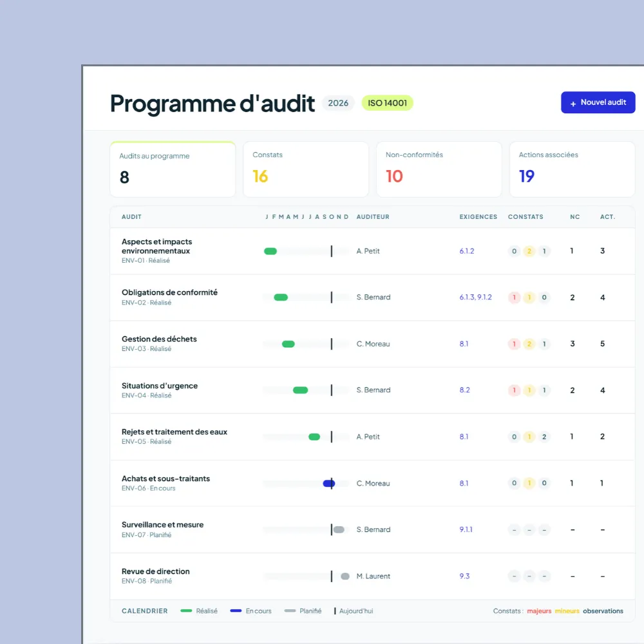Open the Surveillance et mesure audit row
644x644 pixels.
pyautogui.click(x=372, y=529)
